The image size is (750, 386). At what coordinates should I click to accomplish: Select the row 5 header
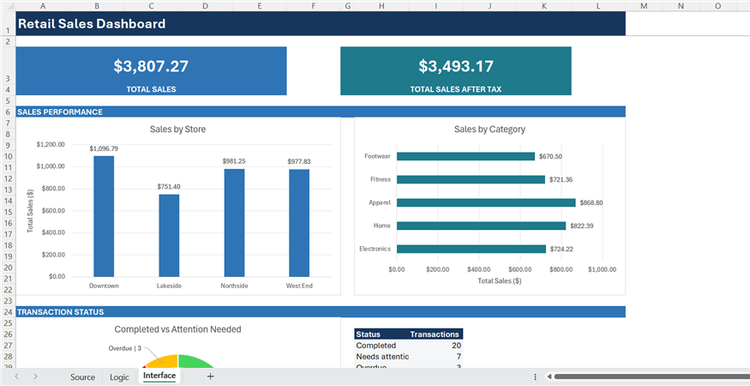(8, 101)
